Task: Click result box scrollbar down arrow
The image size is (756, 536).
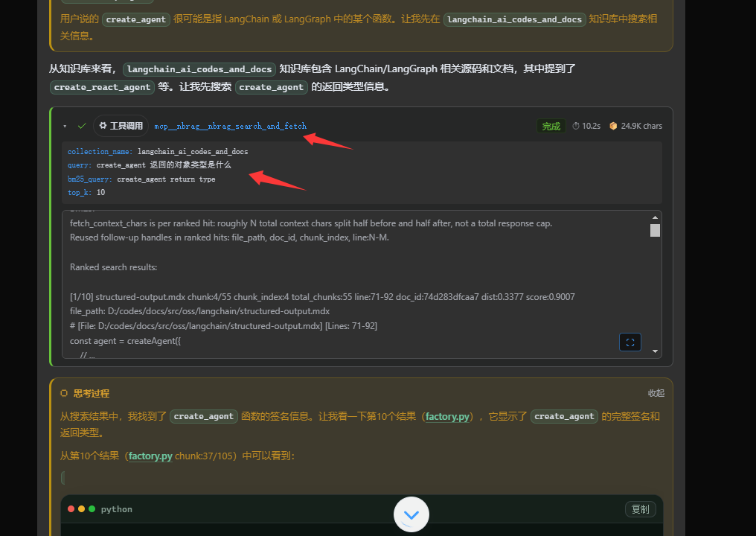Action: (655, 351)
